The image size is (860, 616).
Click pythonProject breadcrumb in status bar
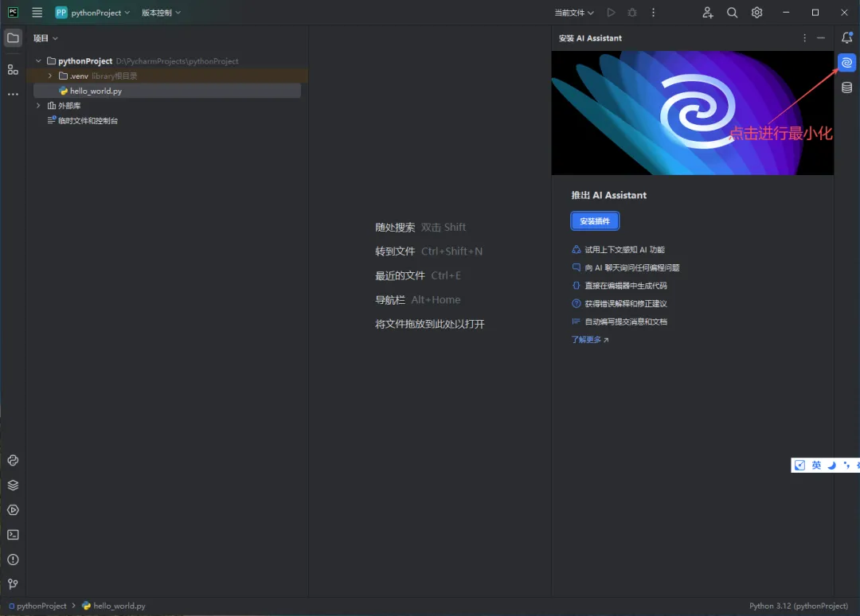37,606
